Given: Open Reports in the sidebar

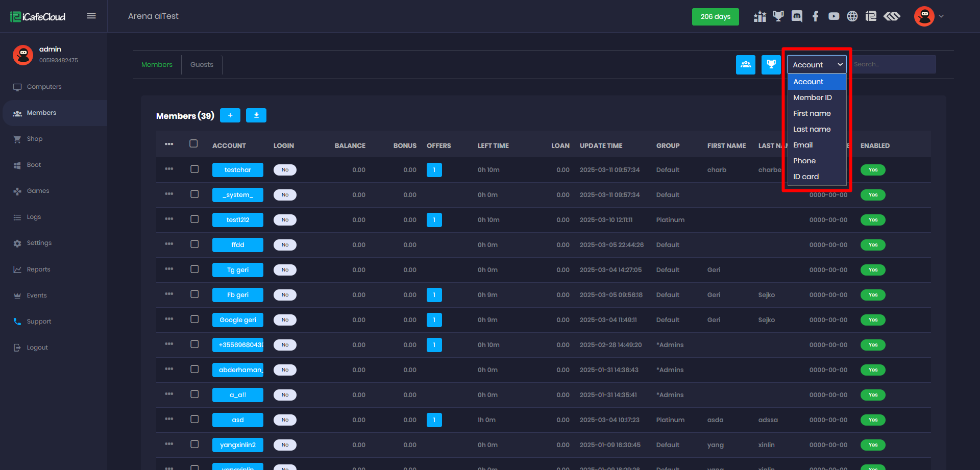Looking at the screenshot, I should click(38, 269).
